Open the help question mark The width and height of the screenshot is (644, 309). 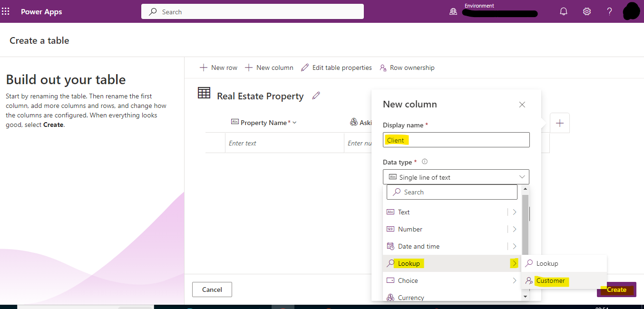(x=609, y=12)
